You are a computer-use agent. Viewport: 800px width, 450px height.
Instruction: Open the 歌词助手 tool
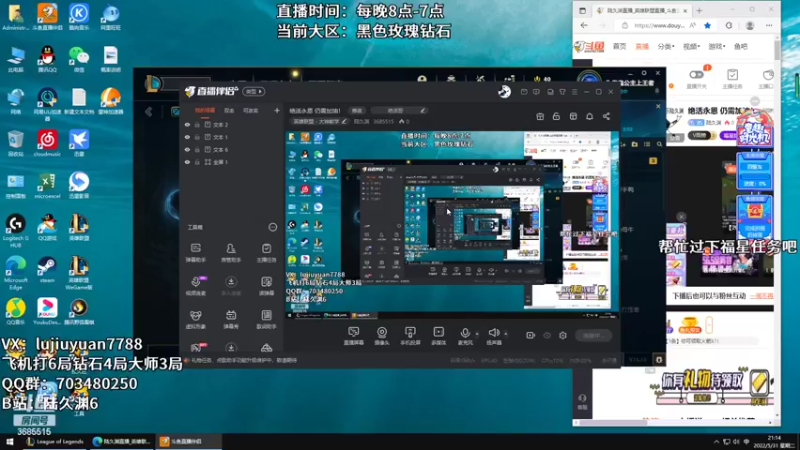(x=266, y=319)
